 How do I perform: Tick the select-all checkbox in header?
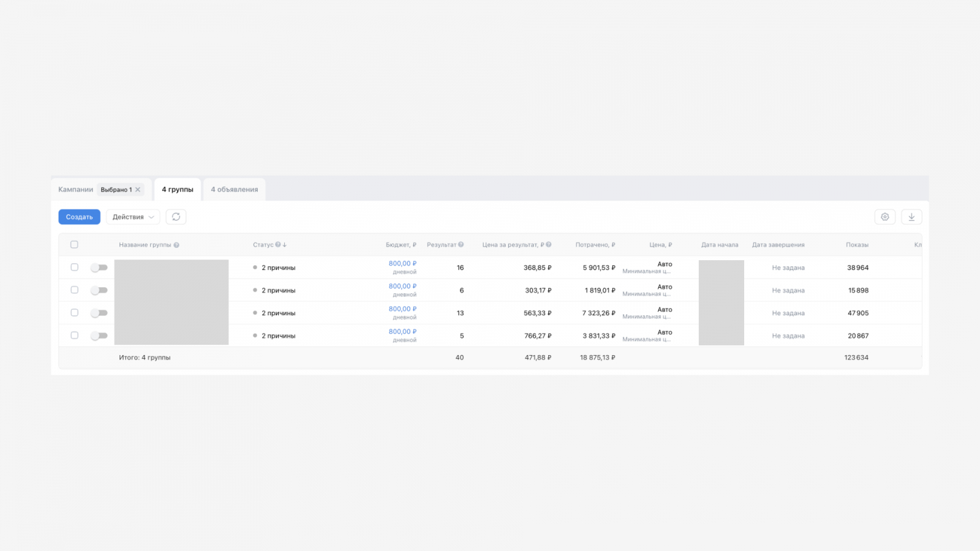point(74,244)
